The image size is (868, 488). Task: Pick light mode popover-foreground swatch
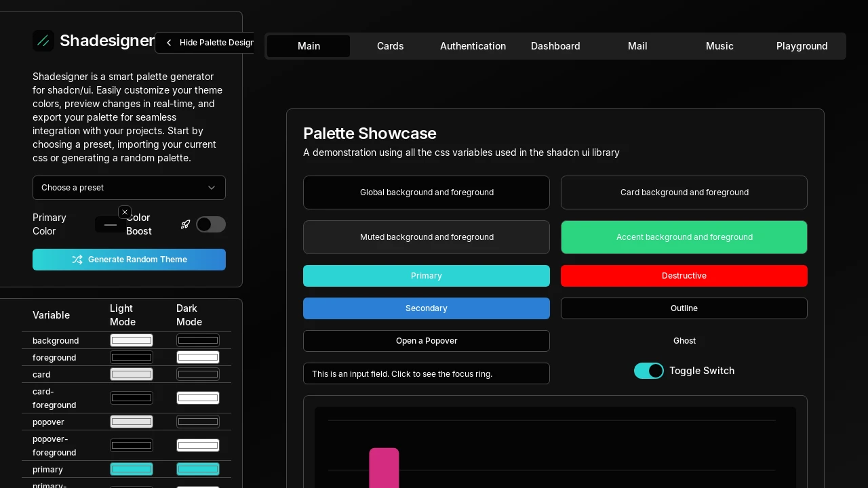click(x=132, y=445)
